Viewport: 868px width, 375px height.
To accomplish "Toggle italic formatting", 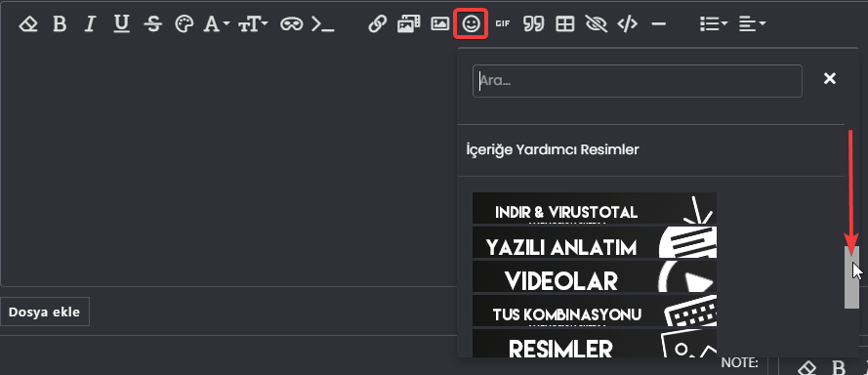I will [90, 23].
